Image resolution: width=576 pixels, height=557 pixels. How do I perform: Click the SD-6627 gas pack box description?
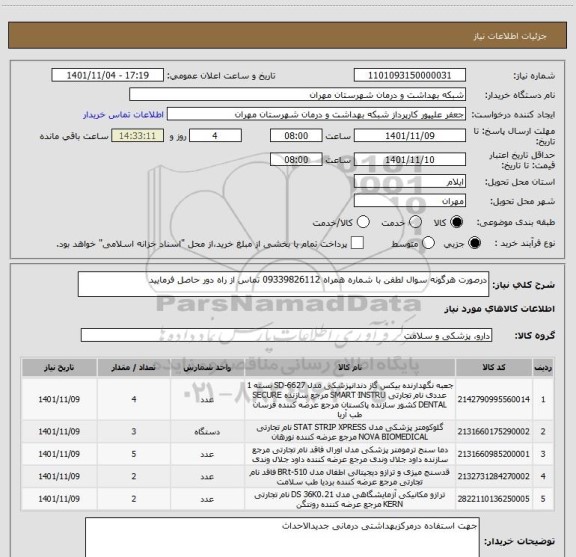coord(350,399)
